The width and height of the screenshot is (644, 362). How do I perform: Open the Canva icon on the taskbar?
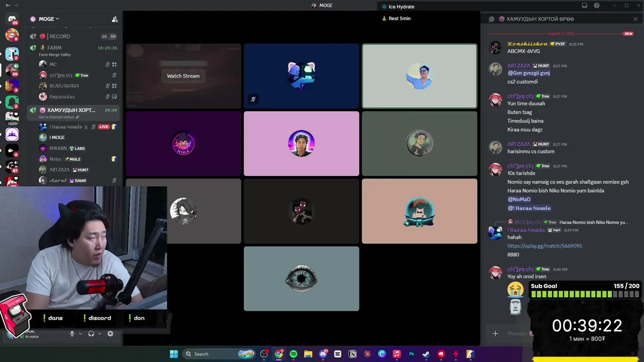point(382,354)
